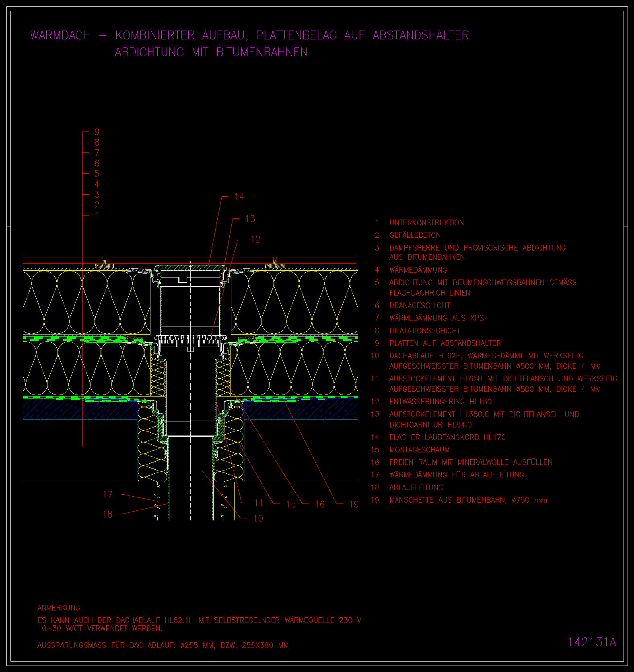Screen dimensions: 634x672
Task: Click callout number 18 beside the pipe
Action: tap(107, 514)
